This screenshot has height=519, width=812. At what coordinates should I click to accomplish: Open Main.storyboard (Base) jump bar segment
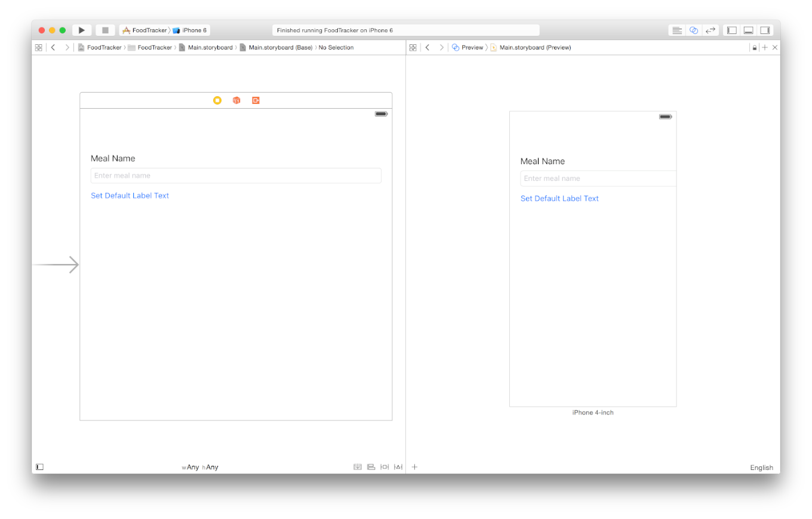276,47
